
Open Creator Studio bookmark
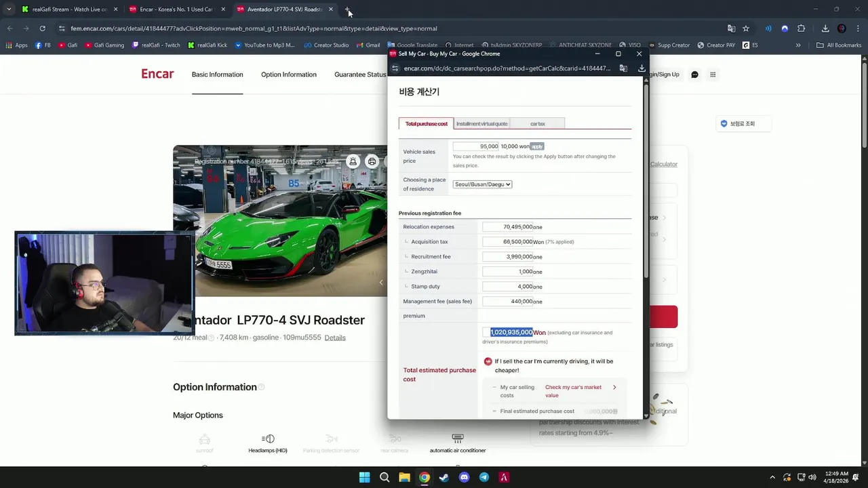326,45
